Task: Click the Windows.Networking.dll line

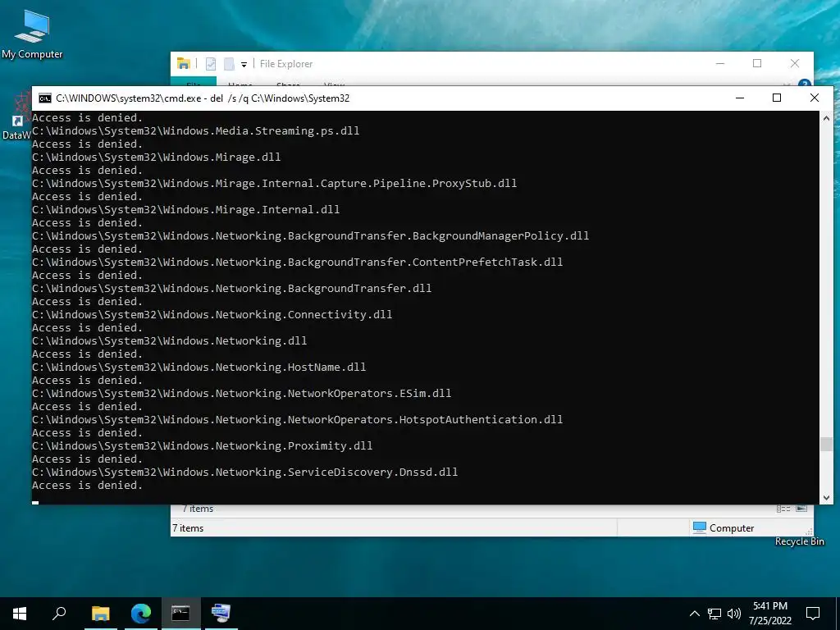Action: [170, 340]
